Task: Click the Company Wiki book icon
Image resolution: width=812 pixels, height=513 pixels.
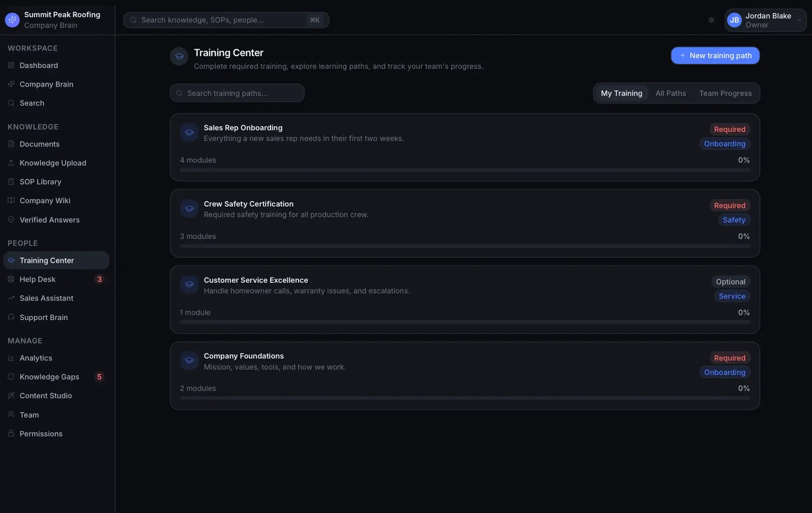Action: [11, 200]
